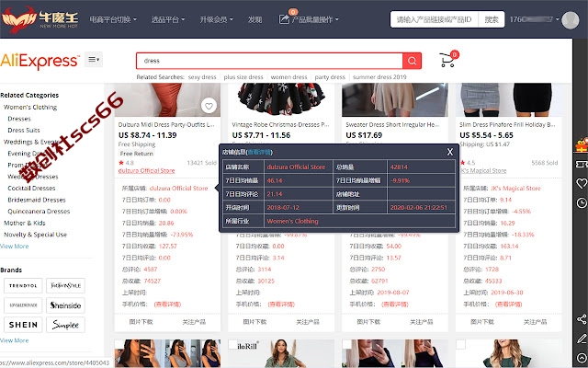
Task: Tick checkbox on the iloRill product thumbnail
Action: [232, 344]
